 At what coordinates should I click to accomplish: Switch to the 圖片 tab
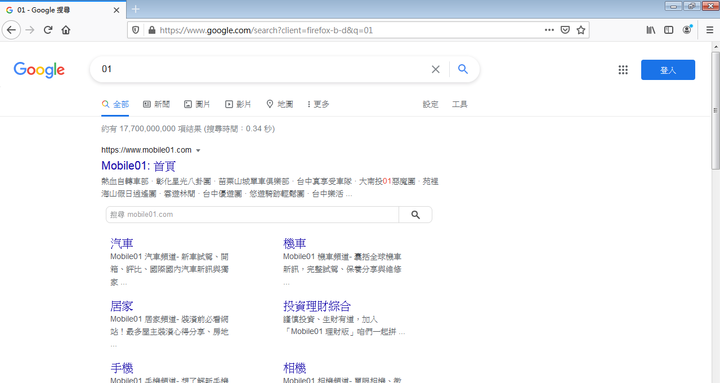pyautogui.click(x=197, y=104)
